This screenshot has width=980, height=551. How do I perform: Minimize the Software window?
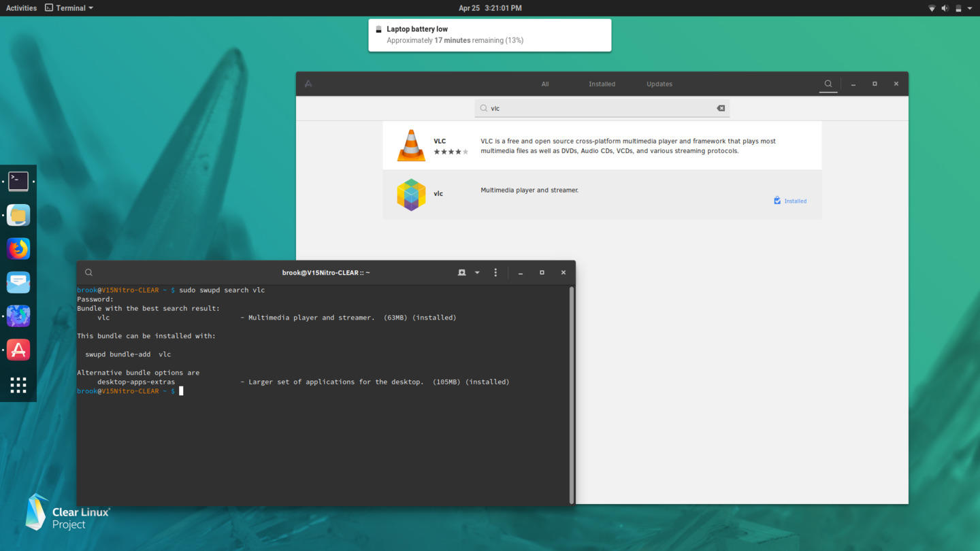click(x=853, y=84)
